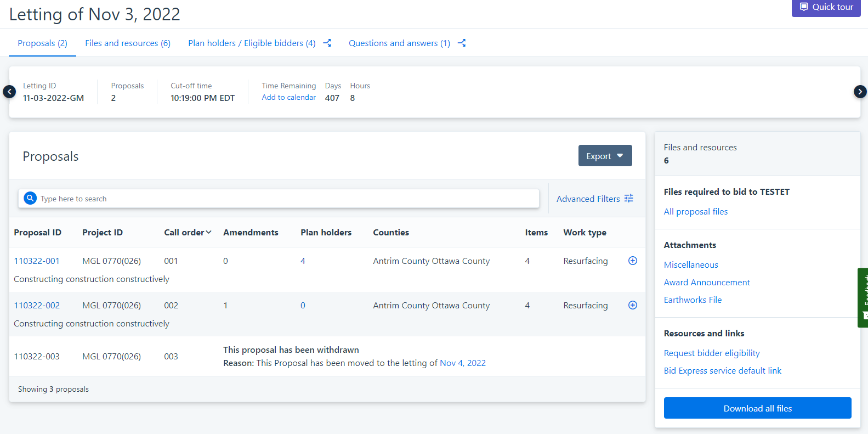This screenshot has height=434, width=868.
Task: Expand row details for proposal 110322-001
Action: pos(632,261)
